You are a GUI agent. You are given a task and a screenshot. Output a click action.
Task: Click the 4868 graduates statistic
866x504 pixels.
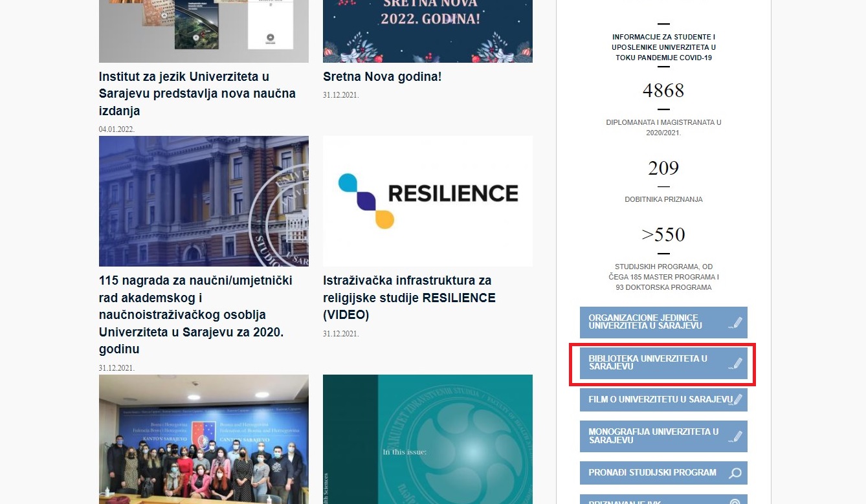pos(663,91)
